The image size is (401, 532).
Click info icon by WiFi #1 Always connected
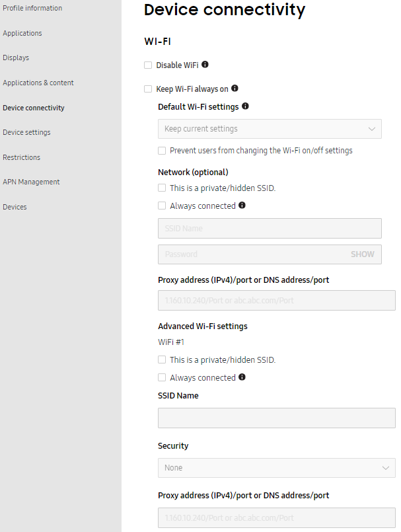tap(242, 377)
